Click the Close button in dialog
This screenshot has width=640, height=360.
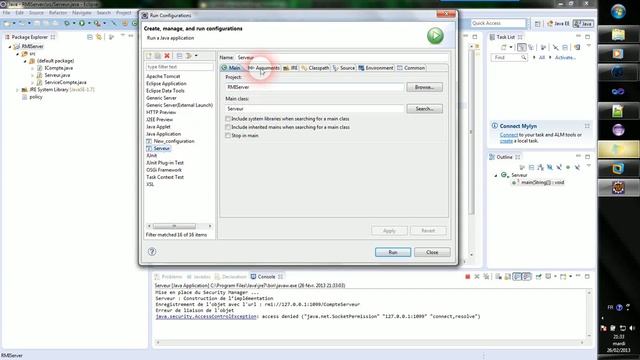432,252
